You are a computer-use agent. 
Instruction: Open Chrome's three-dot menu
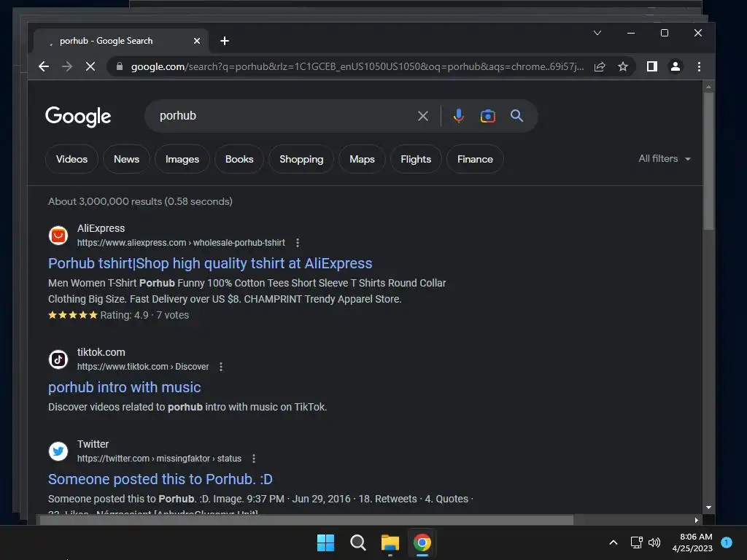(699, 66)
